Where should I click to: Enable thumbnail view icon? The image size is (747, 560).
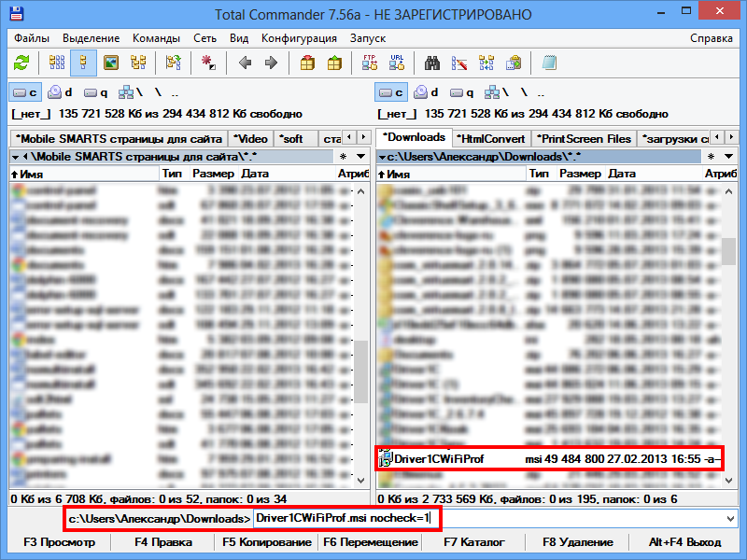pos(111,63)
